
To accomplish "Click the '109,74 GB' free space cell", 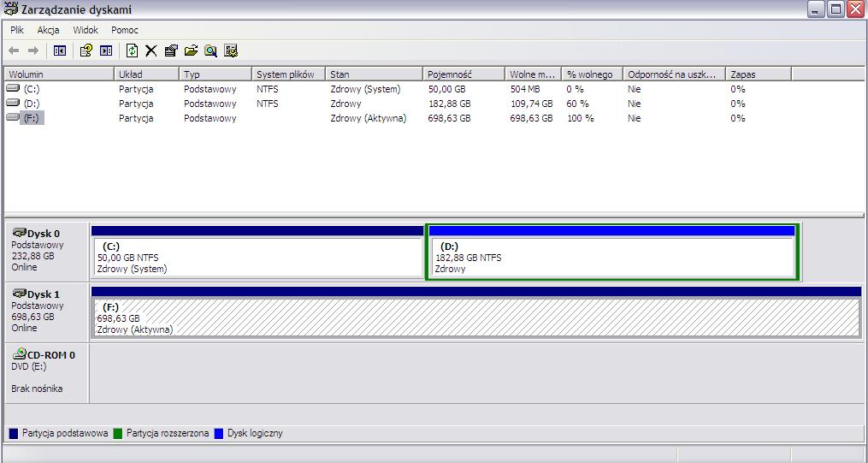I will click(531, 104).
